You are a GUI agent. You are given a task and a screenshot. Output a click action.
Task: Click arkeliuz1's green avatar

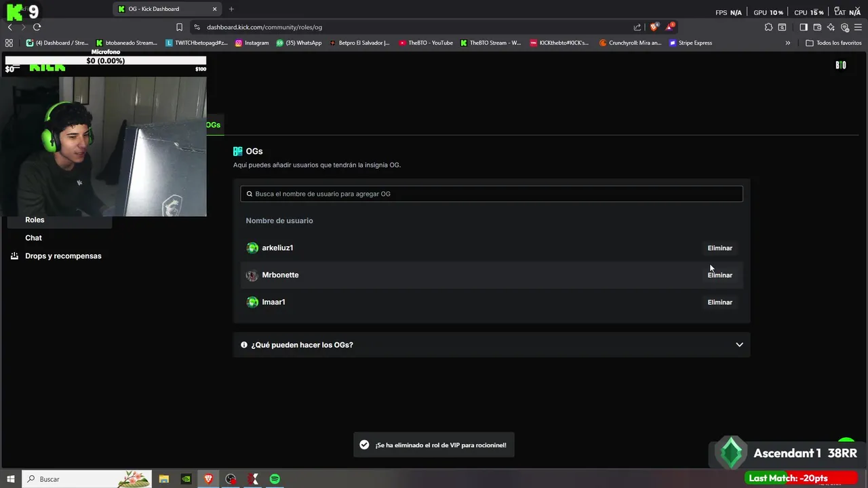pyautogui.click(x=252, y=248)
